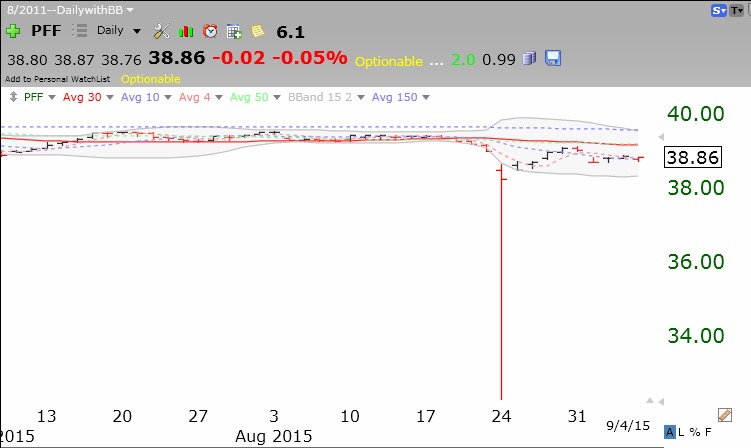Toggle the % percent scale button

click(x=694, y=432)
